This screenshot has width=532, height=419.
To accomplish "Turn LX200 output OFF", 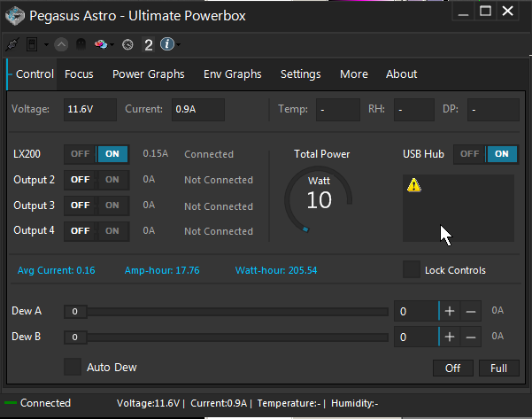I will coord(81,154).
